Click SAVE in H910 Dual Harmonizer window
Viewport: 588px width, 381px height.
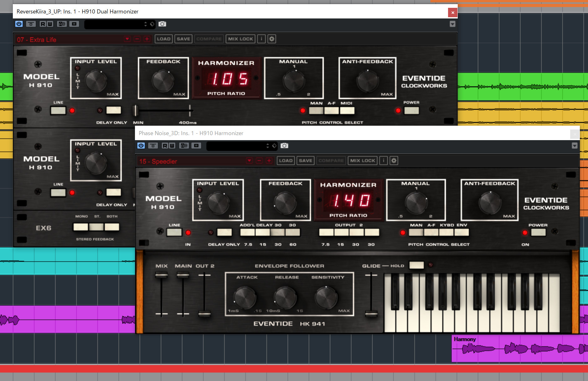tap(183, 39)
